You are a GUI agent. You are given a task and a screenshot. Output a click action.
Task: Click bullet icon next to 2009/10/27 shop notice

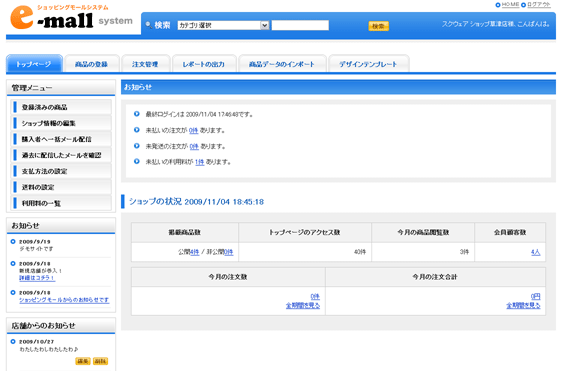(13, 341)
